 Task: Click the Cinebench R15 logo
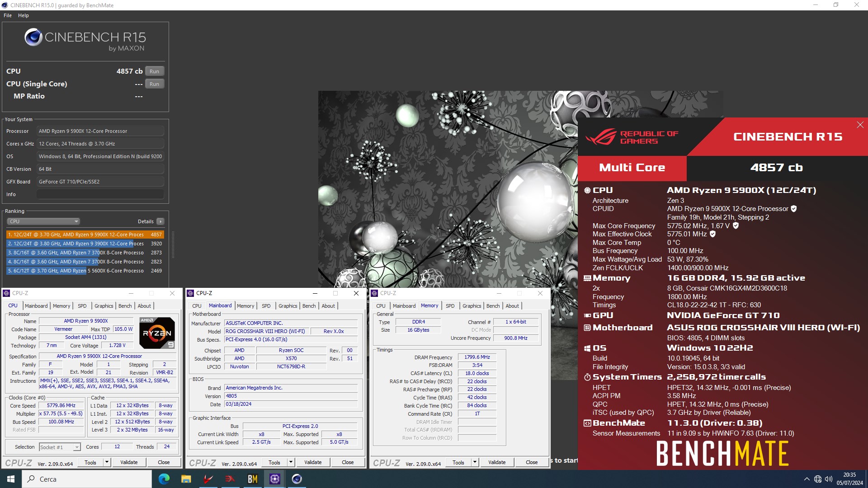pos(85,40)
